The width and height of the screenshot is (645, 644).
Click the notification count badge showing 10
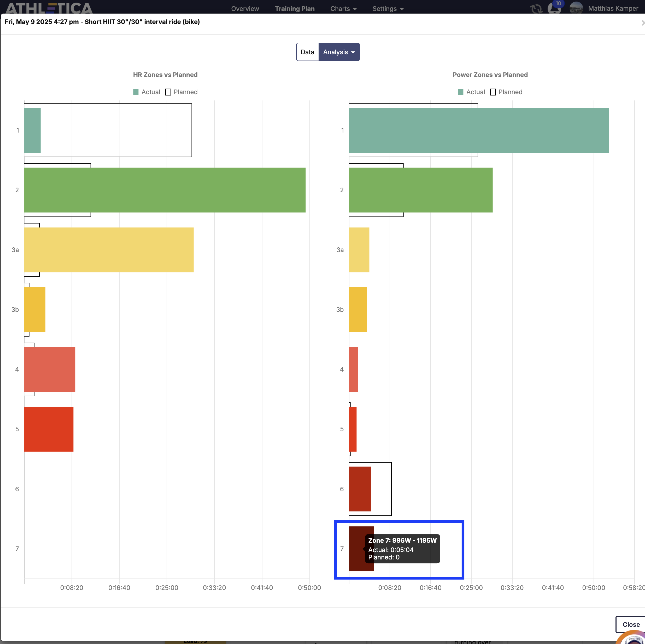pos(559,3)
